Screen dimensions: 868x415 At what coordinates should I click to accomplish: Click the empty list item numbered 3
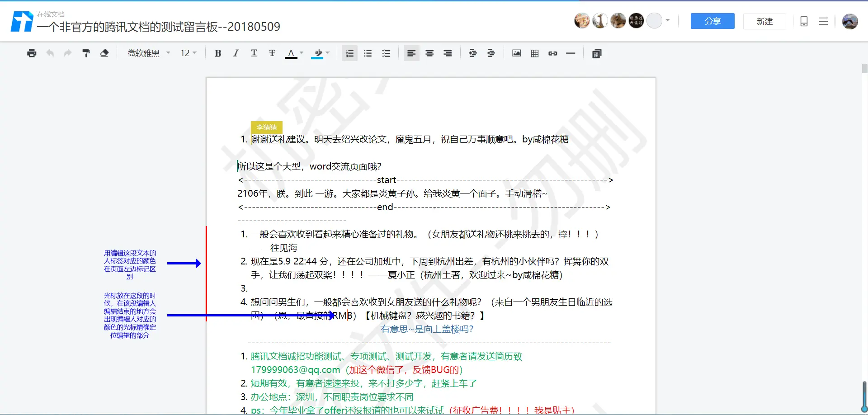pyautogui.click(x=244, y=288)
